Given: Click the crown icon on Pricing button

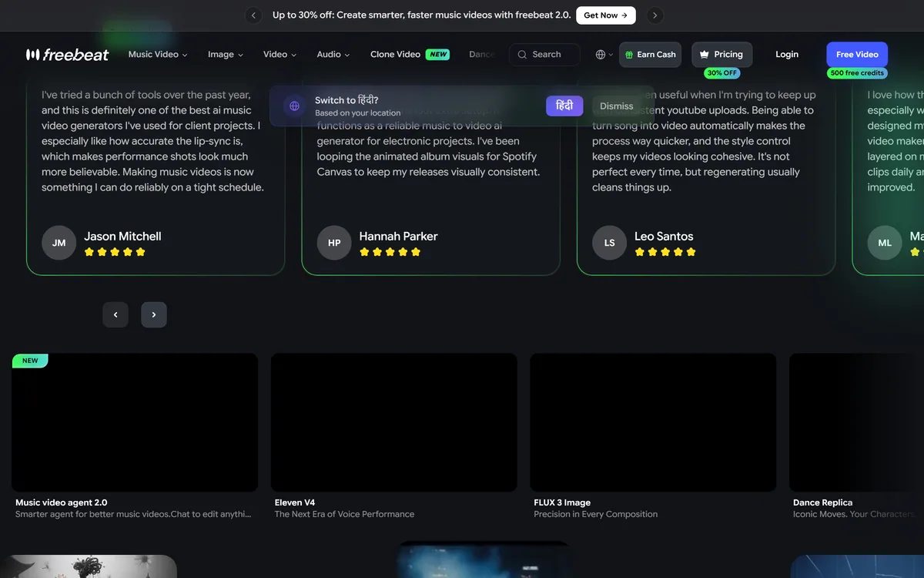Looking at the screenshot, I should pyautogui.click(x=704, y=55).
